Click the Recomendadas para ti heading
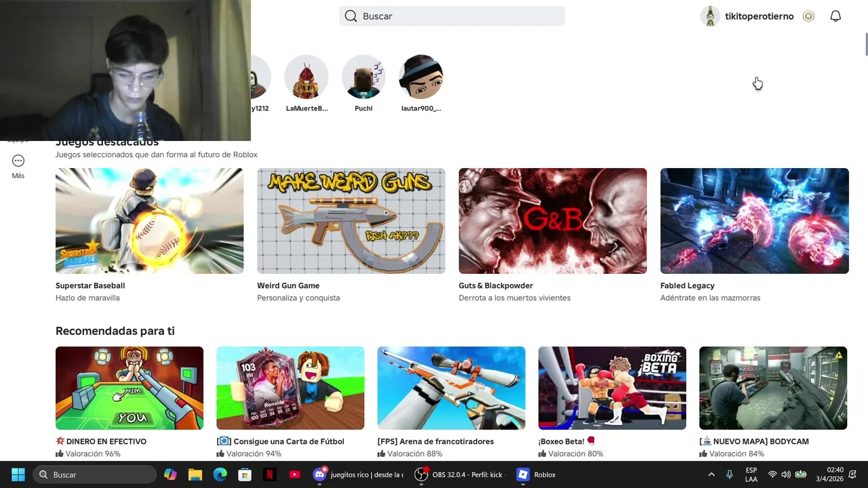Screen dimensions: 868x488 tap(115, 331)
